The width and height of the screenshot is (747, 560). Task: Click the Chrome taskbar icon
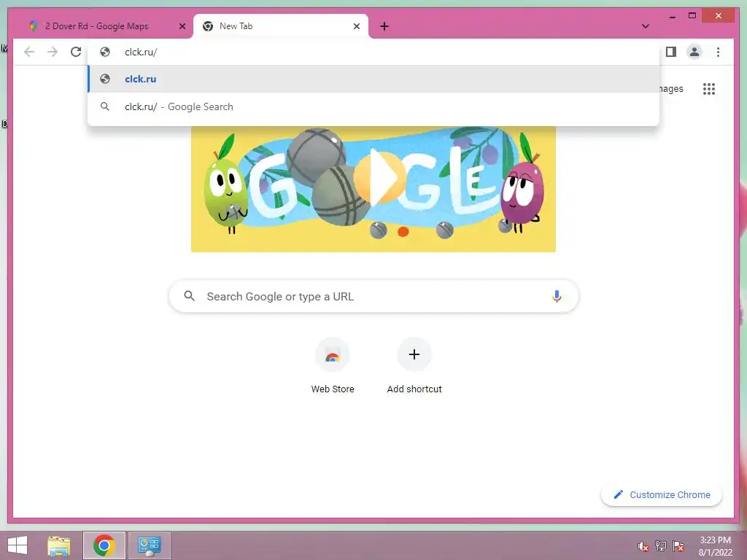click(x=104, y=545)
